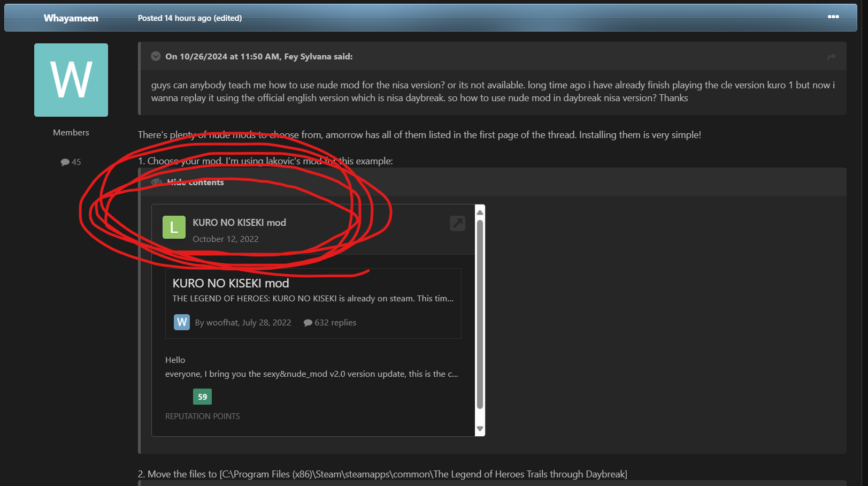Select the 'Members' group label
The image size is (868, 486).
pyautogui.click(x=71, y=133)
